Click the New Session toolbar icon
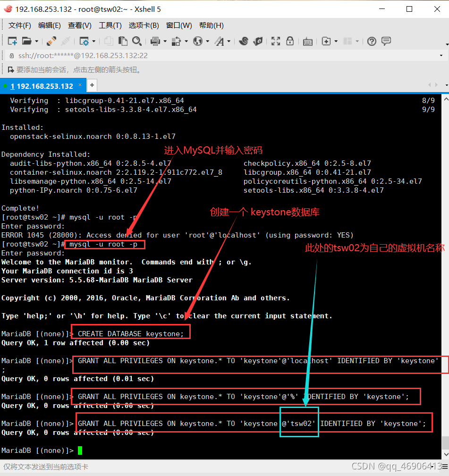 12,41
